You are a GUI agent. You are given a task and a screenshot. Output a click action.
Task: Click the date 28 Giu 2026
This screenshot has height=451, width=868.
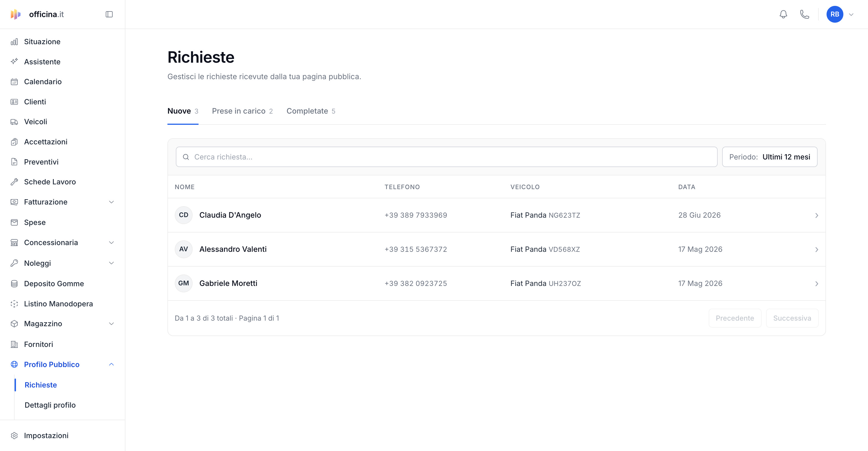[699, 215]
